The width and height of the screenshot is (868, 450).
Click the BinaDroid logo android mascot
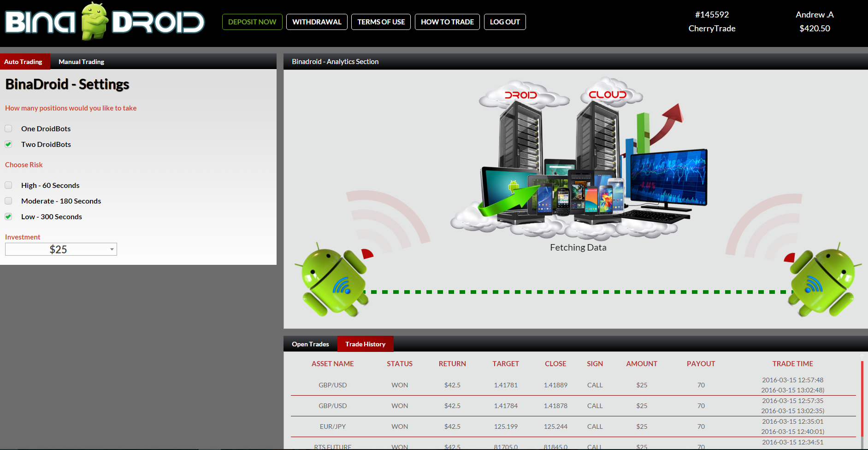(x=94, y=21)
